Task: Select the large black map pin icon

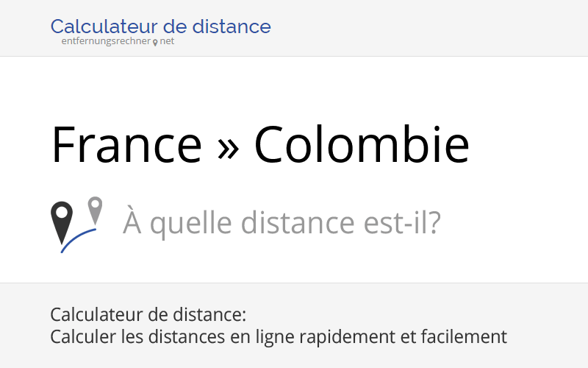Action: click(62, 223)
